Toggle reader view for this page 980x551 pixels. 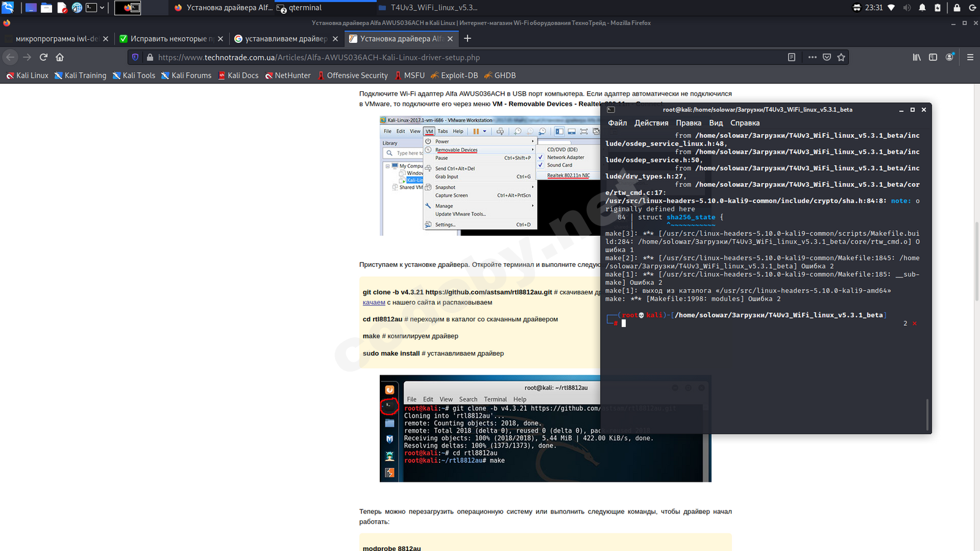pos(791,57)
